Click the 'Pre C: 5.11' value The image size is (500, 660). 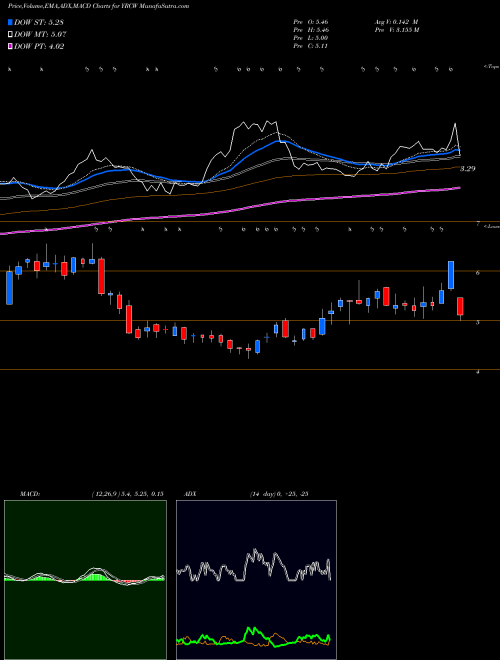[x=311, y=46]
